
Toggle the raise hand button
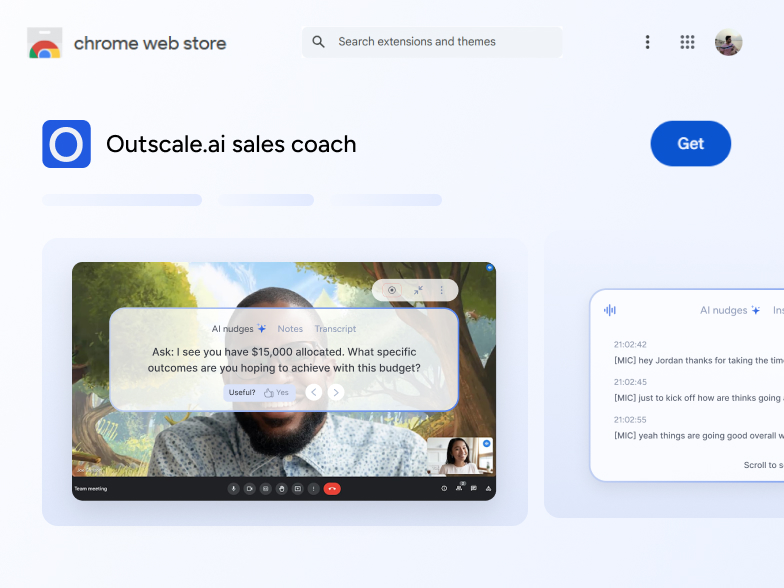(282, 489)
